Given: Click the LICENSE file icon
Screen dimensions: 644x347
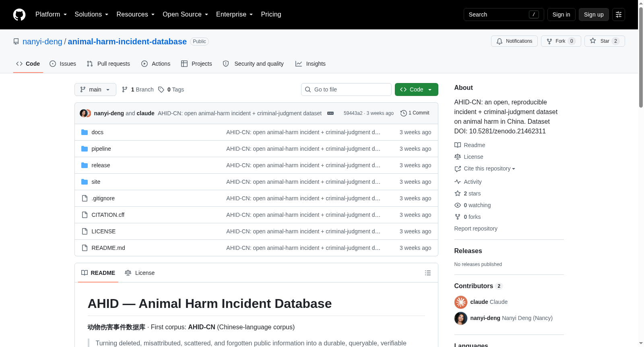Looking at the screenshot, I should point(85,231).
